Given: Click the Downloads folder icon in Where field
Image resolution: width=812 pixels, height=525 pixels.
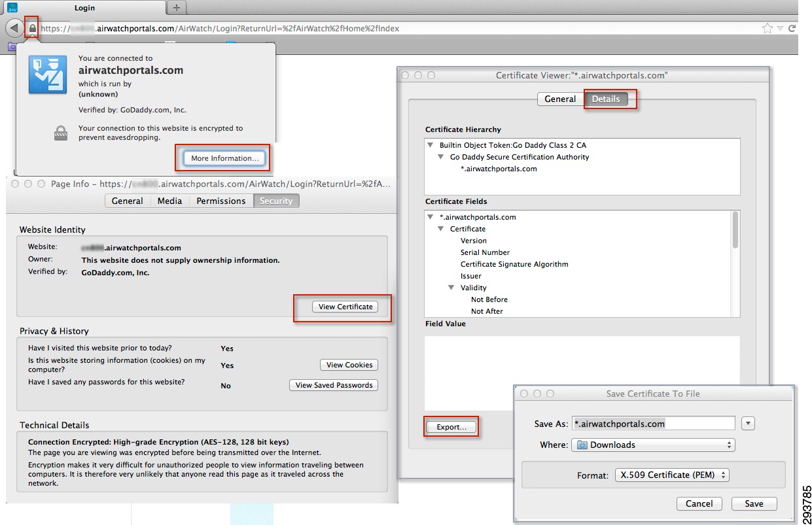Looking at the screenshot, I should tap(582, 445).
